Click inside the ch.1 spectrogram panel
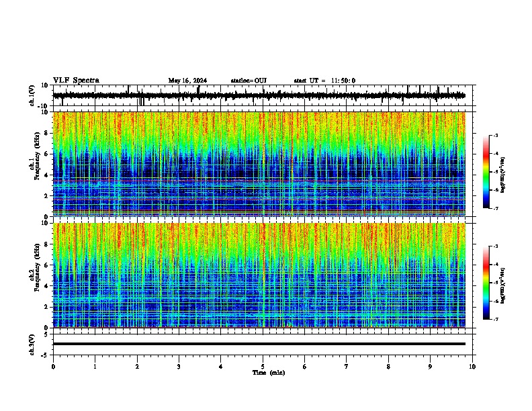 pyautogui.click(x=259, y=164)
